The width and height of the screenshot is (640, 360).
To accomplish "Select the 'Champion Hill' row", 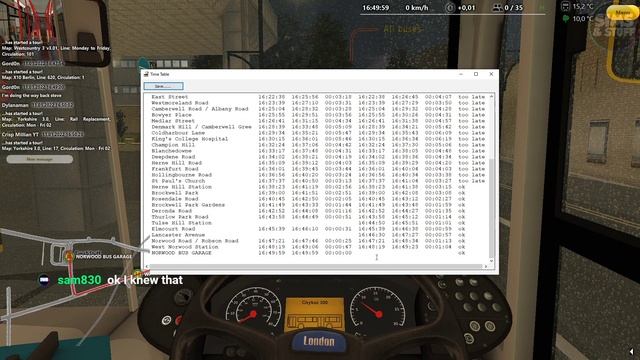I will [x=318, y=145].
